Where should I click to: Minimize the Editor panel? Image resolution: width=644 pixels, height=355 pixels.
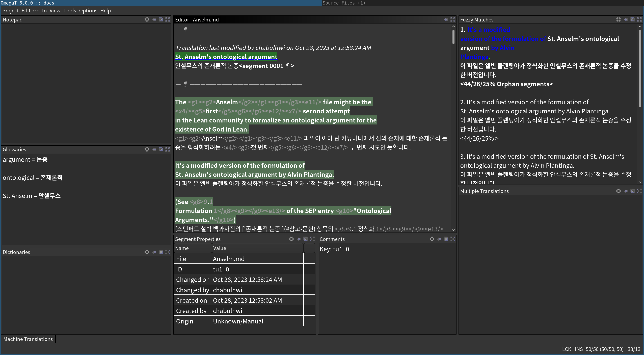pos(446,19)
